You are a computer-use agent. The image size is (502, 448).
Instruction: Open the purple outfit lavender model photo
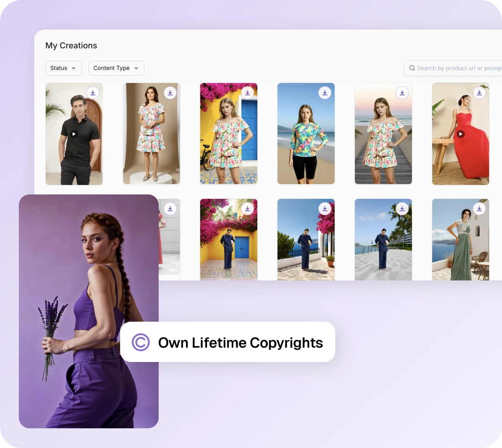pyautogui.click(x=89, y=311)
